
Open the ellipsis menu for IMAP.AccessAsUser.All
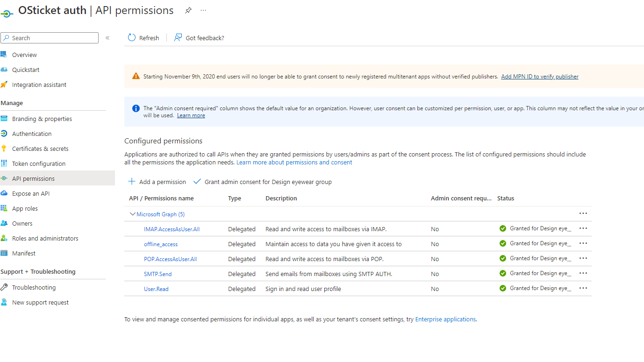583,228
